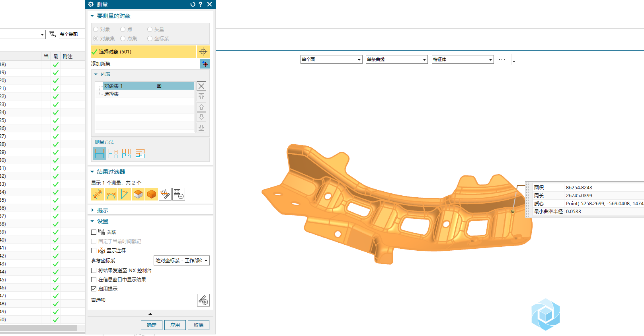Viewport: 644px width, 336px height.
Task: Expand the 提示 section
Action: [x=92, y=210]
